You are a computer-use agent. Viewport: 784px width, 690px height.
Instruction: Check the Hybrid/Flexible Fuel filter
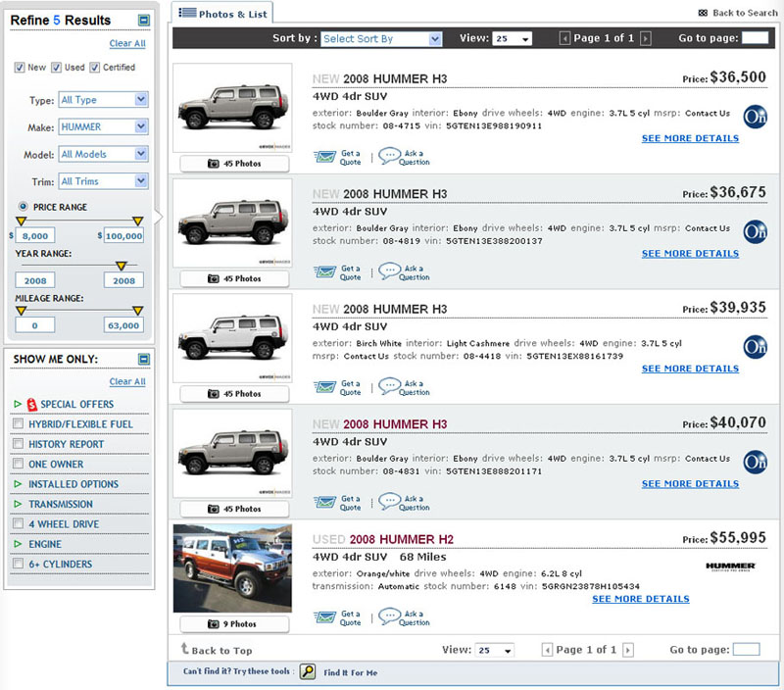pyautogui.click(x=18, y=424)
